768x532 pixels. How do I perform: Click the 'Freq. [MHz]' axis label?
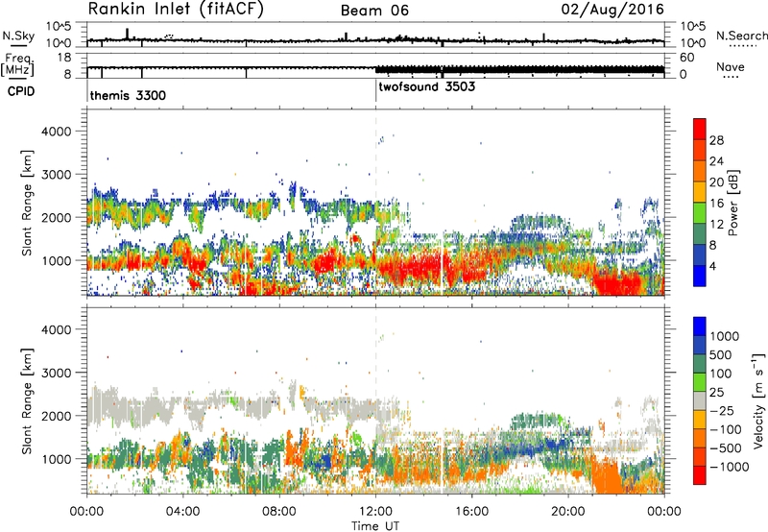18,65
